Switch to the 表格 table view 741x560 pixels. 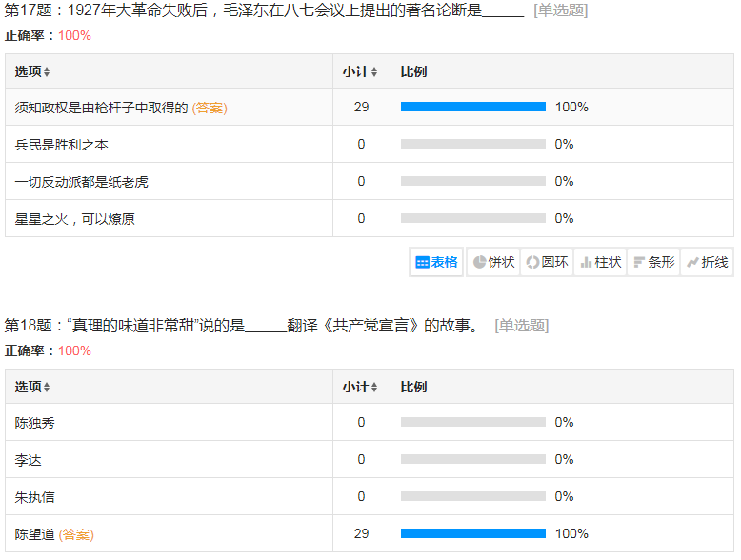coord(437,262)
